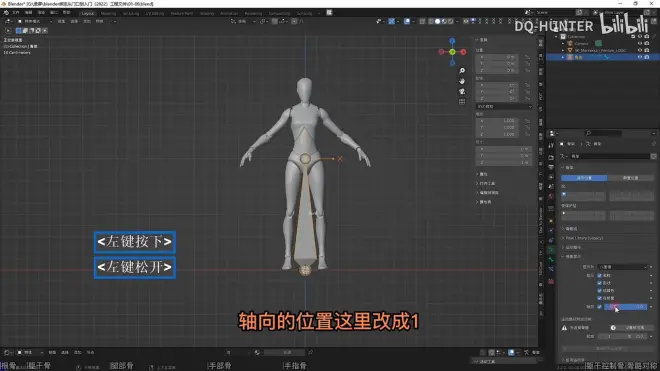This screenshot has width=660, height=371.
Task: Click the green Y axis on navigation gizmo
Action: click(452, 52)
